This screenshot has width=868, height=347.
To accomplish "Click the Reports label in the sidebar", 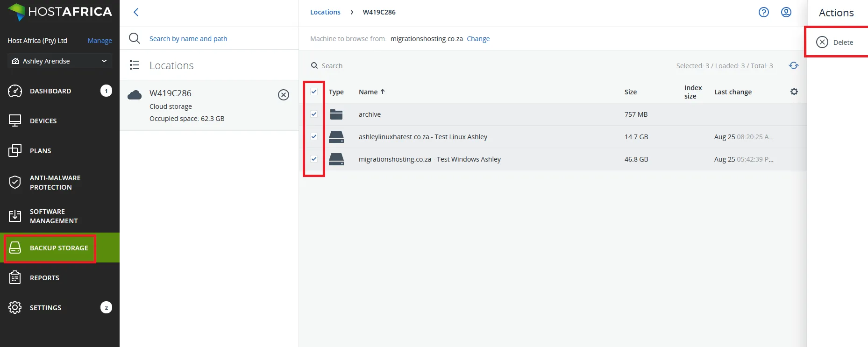I will point(44,278).
